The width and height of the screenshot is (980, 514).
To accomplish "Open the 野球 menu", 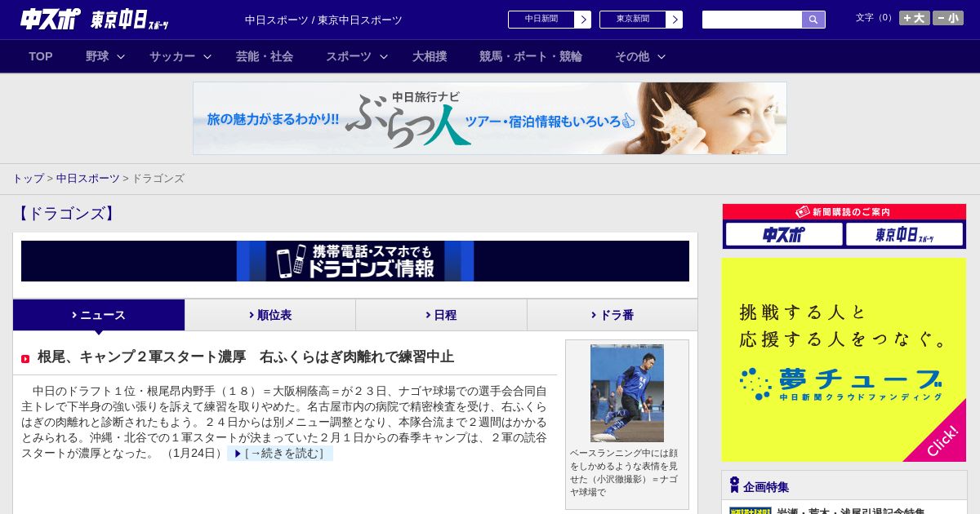I will coord(97,56).
